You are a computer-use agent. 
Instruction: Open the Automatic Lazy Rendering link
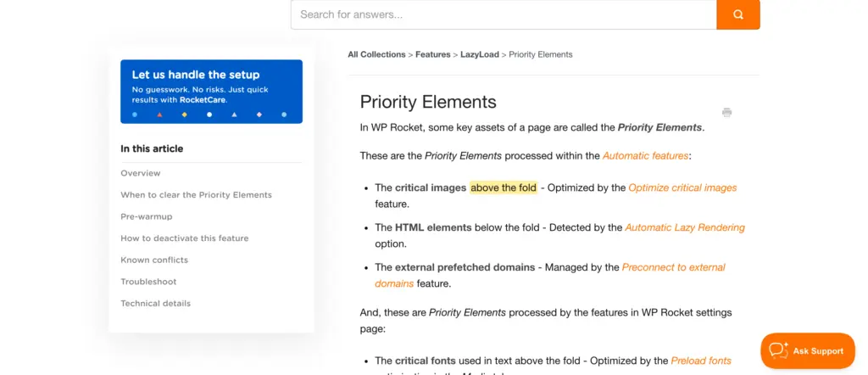coord(685,227)
